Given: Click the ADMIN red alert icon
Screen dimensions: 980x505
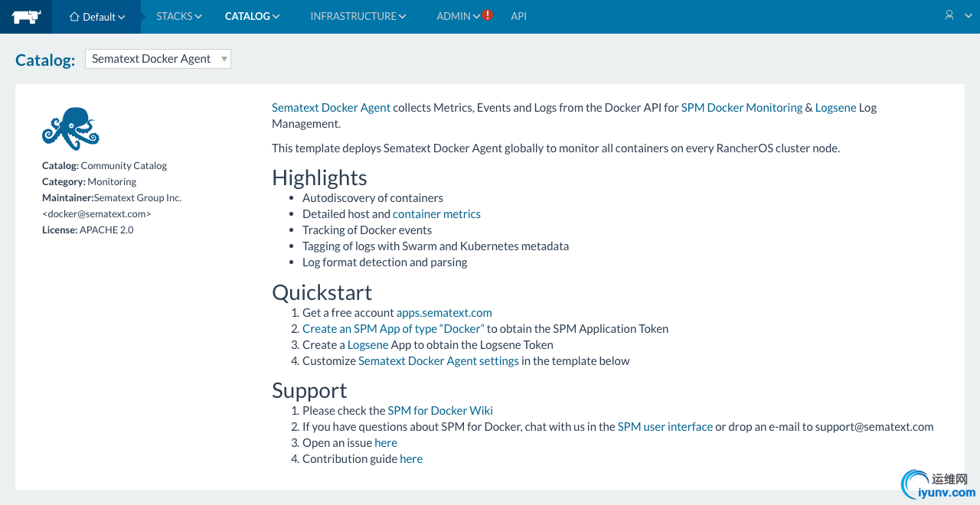Looking at the screenshot, I should pos(488,15).
